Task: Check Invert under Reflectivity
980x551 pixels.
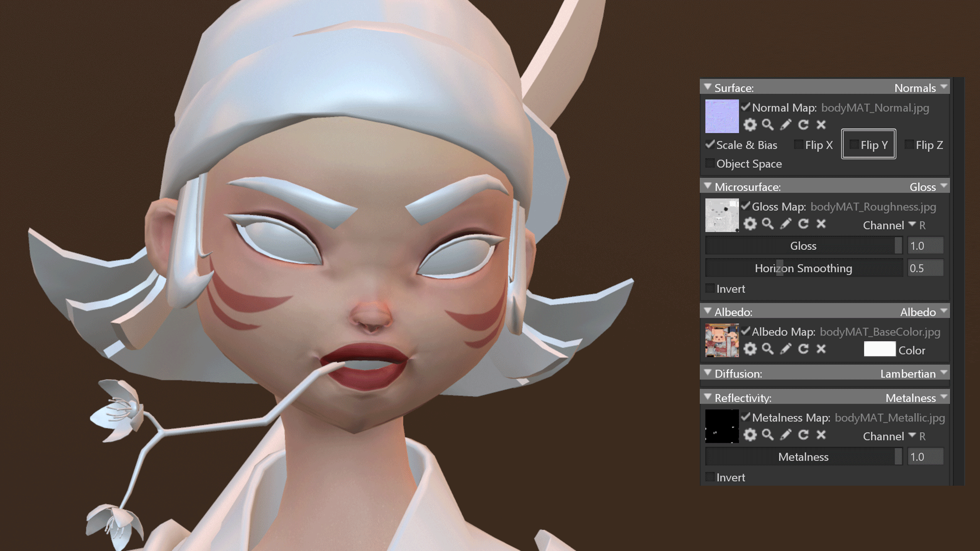Action: pos(710,477)
